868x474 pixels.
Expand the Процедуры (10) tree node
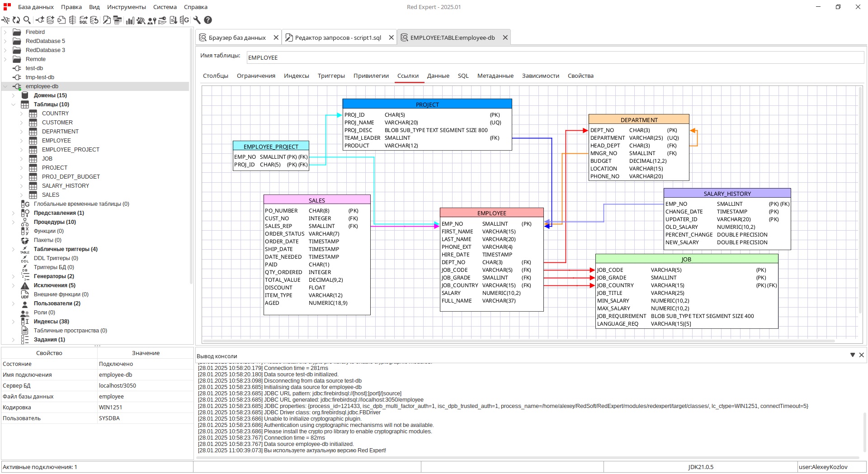coord(13,222)
